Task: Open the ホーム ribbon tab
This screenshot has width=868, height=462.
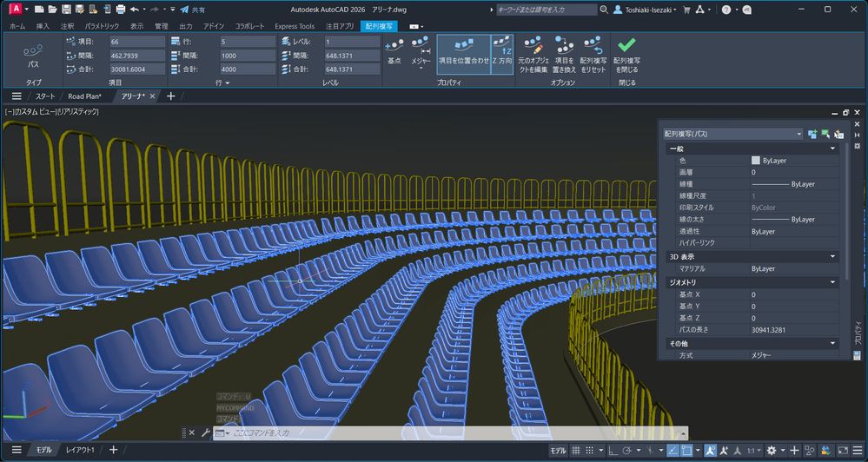Action: tap(17, 26)
